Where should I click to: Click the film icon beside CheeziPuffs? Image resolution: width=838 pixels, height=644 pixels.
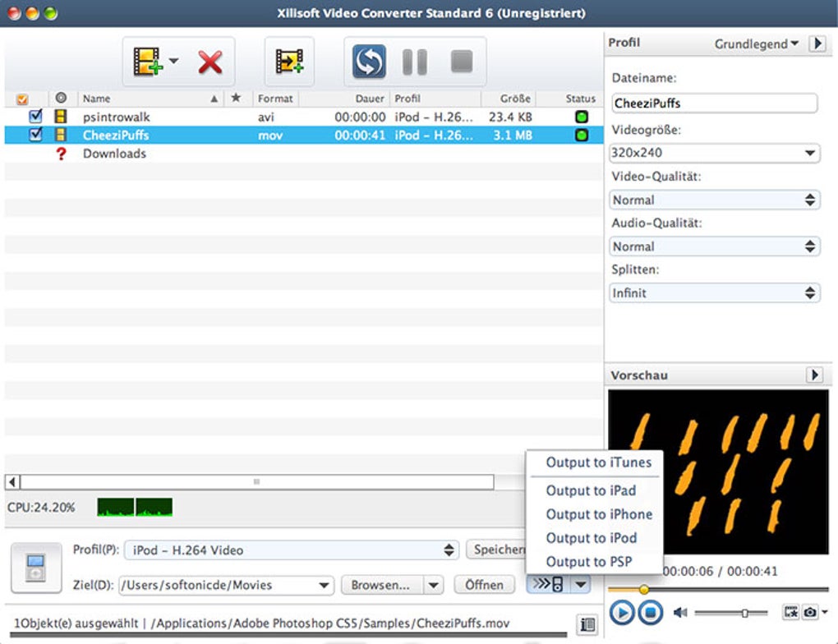(61, 135)
